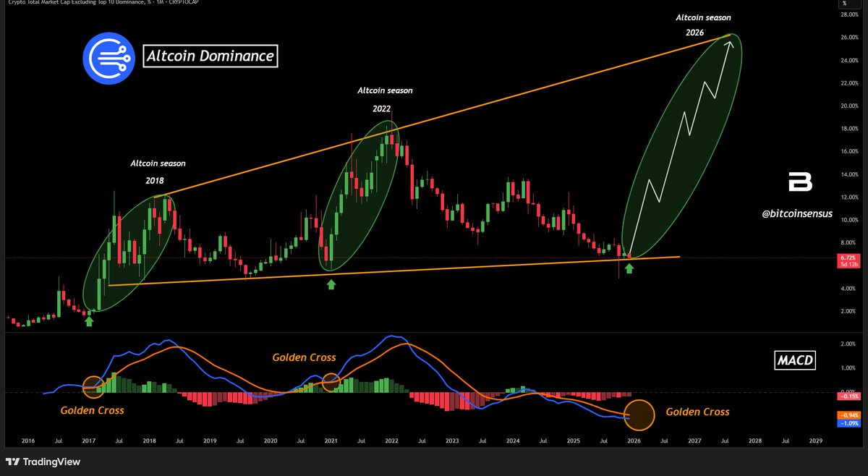
Task: Expand the MACD indicator label box
Action: pyautogui.click(x=794, y=360)
